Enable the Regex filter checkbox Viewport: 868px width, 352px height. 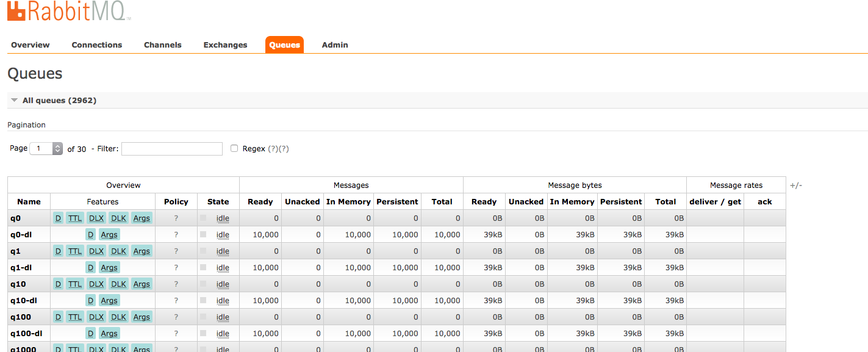click(x=234, y=148)
